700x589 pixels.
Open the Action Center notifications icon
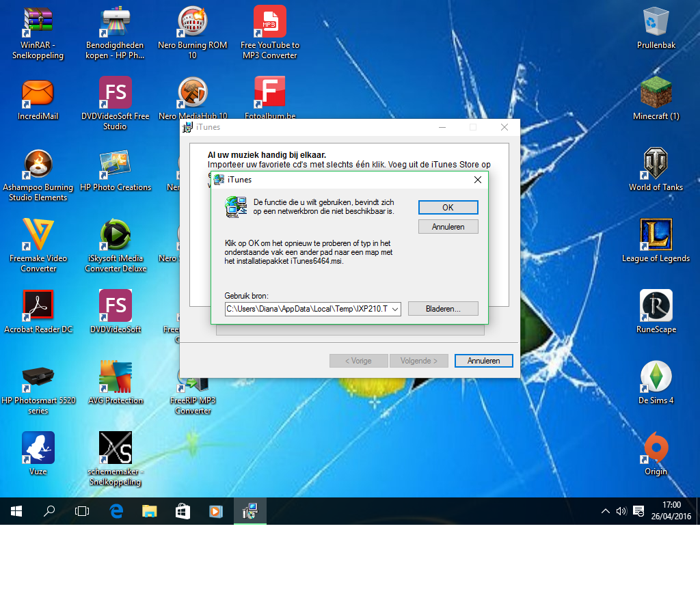638,511
